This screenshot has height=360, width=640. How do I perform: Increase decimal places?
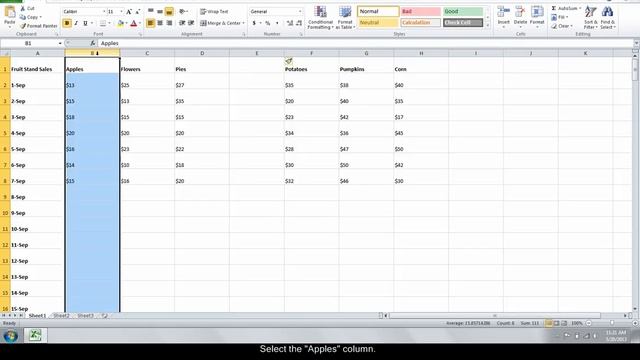click(x=290, y=23)
